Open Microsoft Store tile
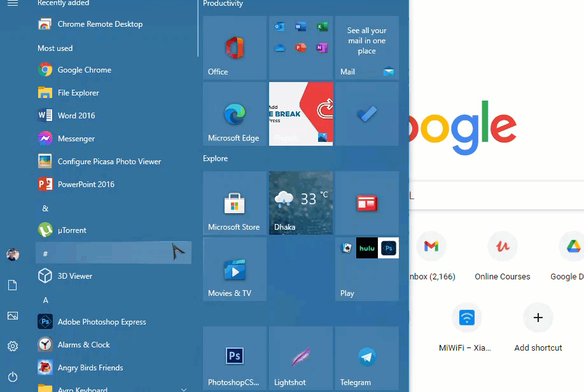The image size is (584, 392). point(235,203)
